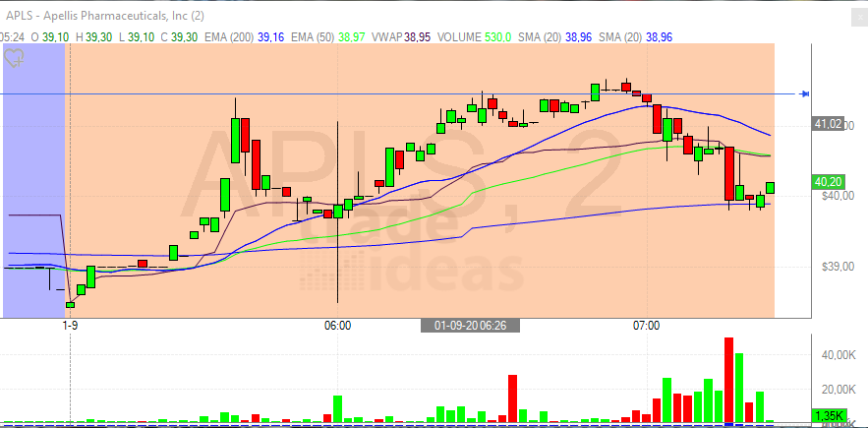Image resolution: width=868 pixels, height=428 pixels.
Task: Click the 40,00K volume axis label
Action: click(840, 355)
